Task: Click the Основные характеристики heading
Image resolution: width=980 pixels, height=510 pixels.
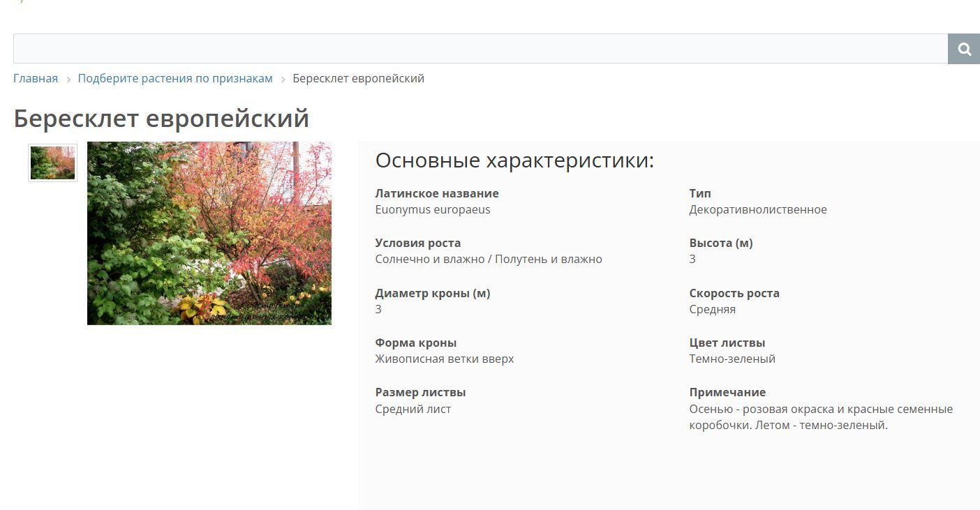Action: tap(514, 160)
